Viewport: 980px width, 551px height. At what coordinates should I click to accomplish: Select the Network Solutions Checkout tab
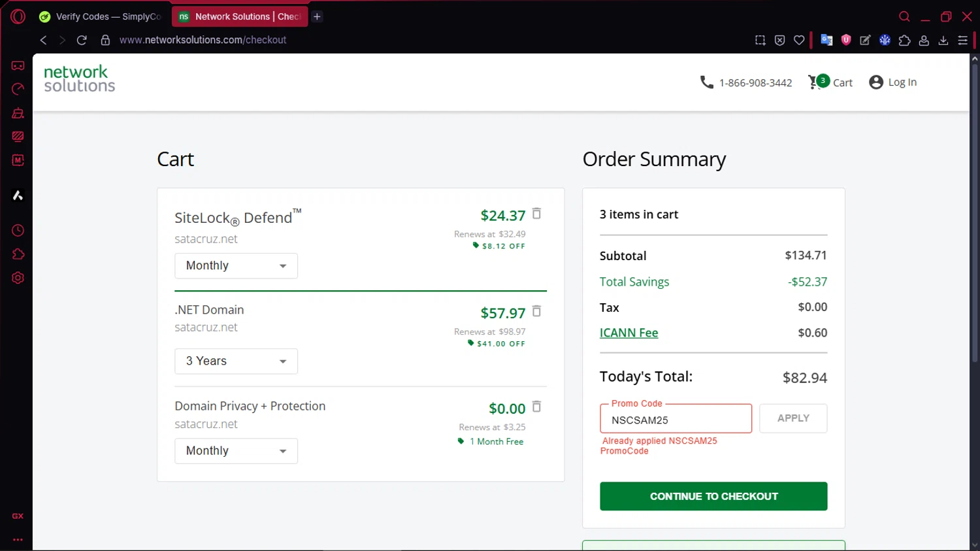click(239, 16)
